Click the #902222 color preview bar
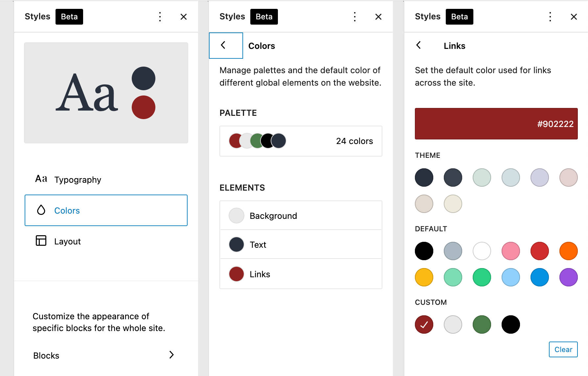 (496, 124)
